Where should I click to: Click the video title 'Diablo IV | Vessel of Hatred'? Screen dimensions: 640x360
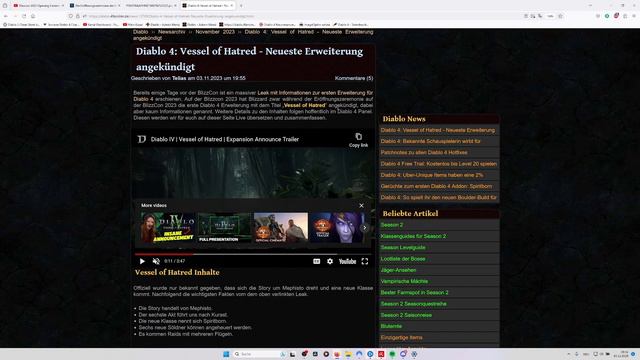(x=224, y=139)
